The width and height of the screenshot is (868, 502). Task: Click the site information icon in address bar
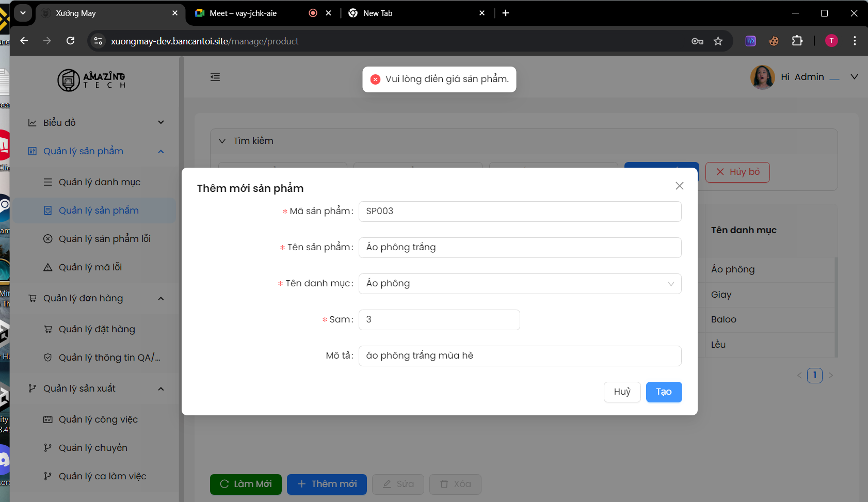[x=98, y=41]
